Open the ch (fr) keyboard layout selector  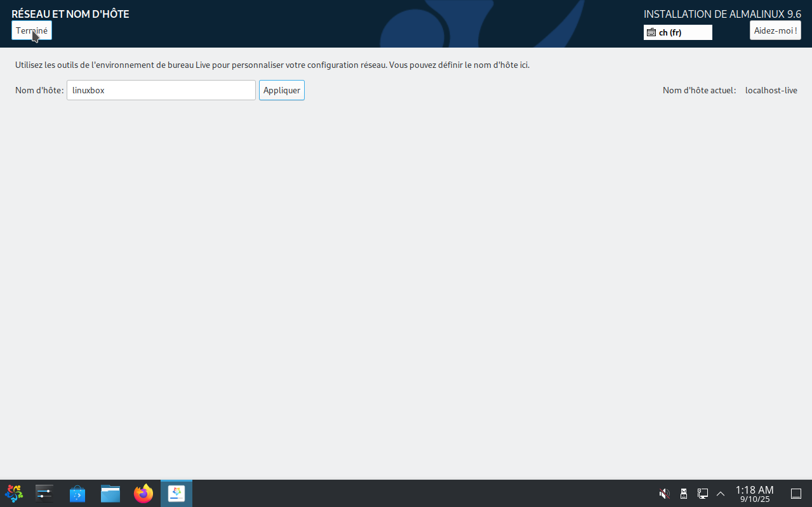(678, 32)
